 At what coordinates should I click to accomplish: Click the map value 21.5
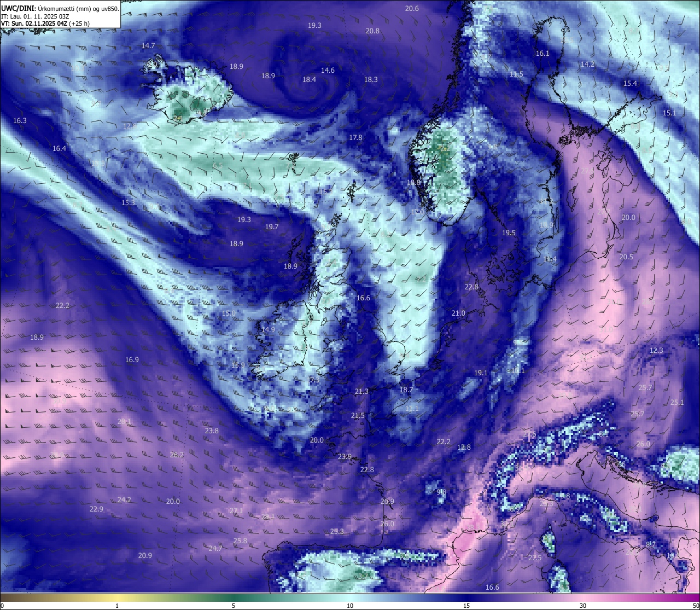(x=358, y=415)
